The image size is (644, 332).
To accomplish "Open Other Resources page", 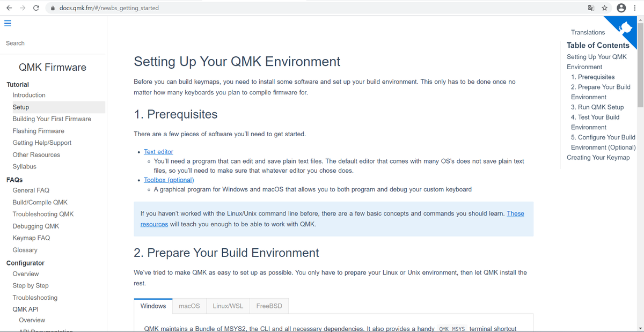I will [x=36, y=154].
